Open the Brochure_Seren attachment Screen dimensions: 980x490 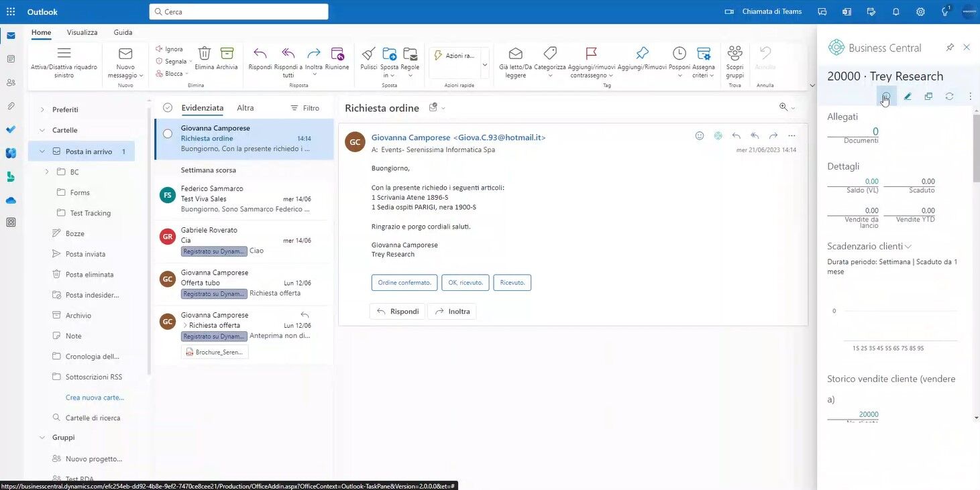(215, 351)
